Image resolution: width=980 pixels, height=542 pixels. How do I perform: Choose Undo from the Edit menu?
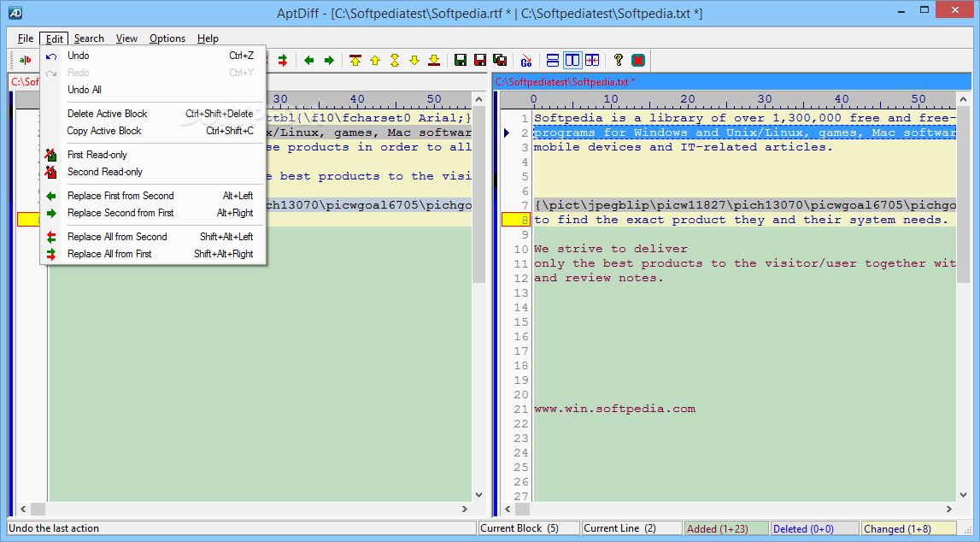pos(153,56)
